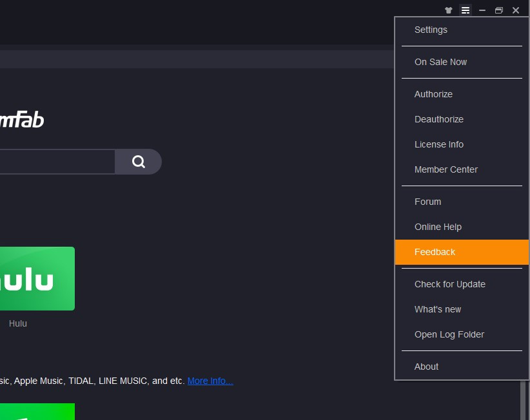
Task: Click inside the search input field
Action: point(55,162)
